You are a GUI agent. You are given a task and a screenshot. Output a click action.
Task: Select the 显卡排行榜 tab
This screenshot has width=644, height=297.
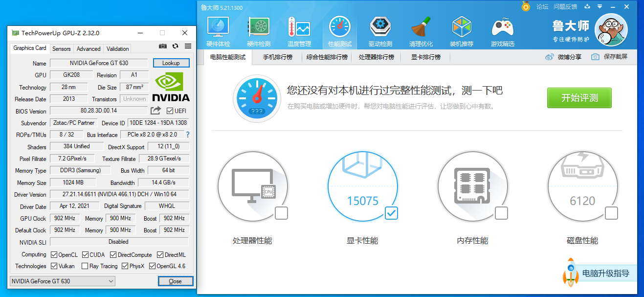(426, 57)
